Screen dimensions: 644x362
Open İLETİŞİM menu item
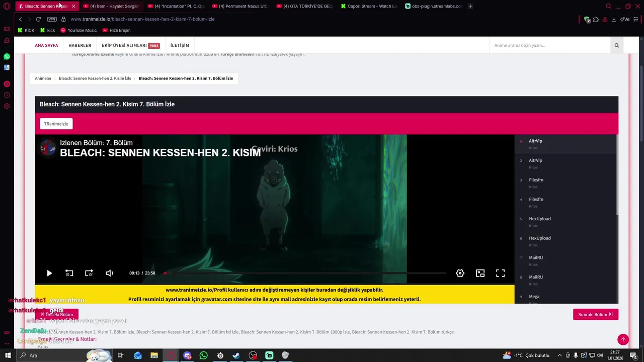pos(180,45)
